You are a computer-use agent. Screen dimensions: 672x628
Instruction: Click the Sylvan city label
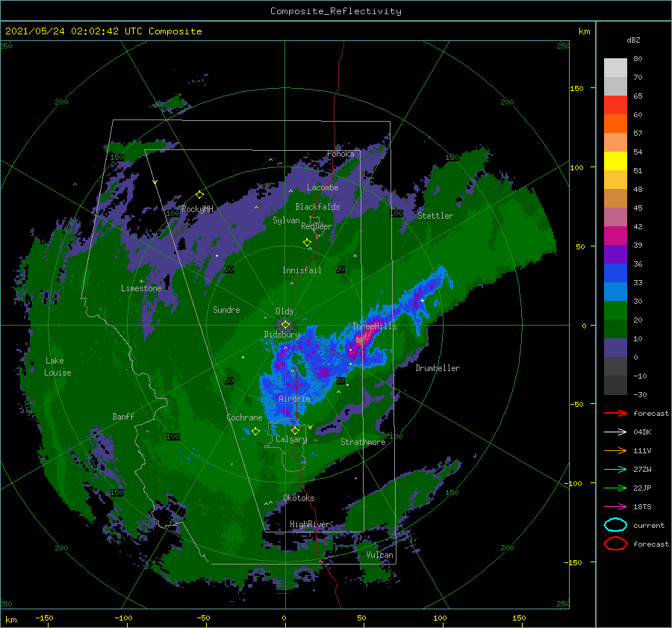[x=286, y=220]
